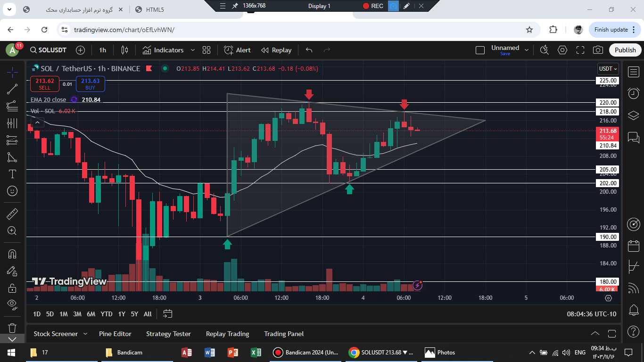
Task: Open the emoji icons tool
Action: [x=12, y=191]
